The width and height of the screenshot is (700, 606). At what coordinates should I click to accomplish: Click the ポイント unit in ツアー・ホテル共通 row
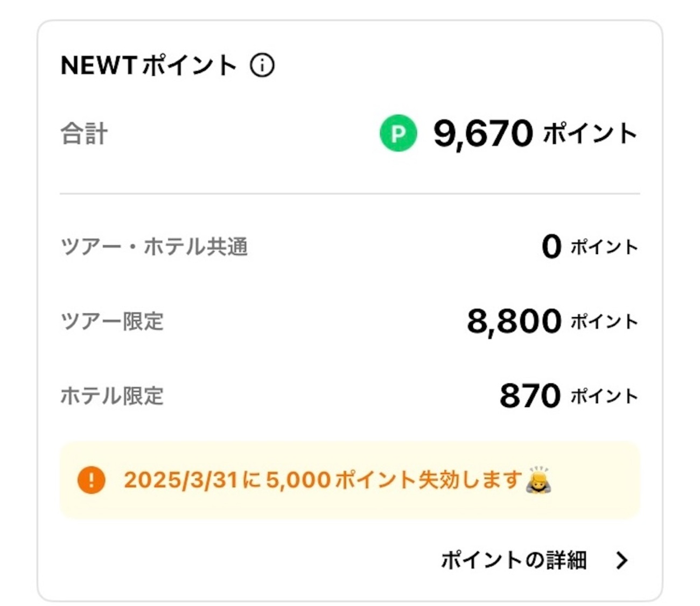(x=604, y=248)
